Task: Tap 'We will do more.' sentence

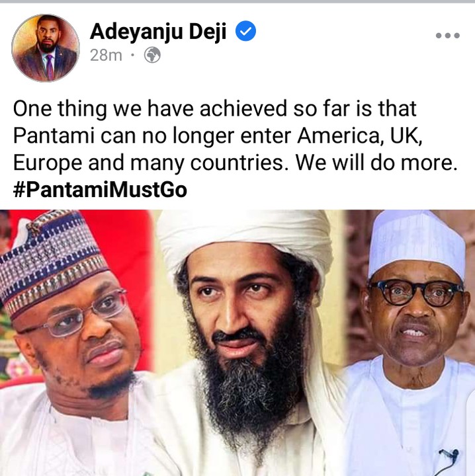Action: (x=376, y=163)
